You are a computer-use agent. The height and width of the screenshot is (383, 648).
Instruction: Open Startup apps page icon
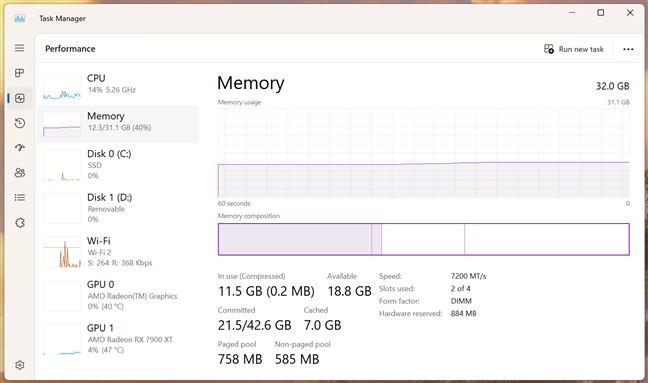click(19, 148)
